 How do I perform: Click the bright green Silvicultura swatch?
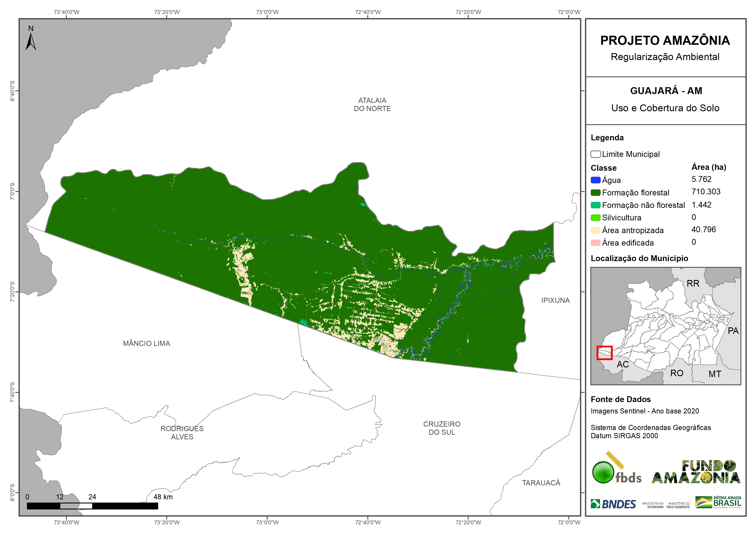coord(595,217)
